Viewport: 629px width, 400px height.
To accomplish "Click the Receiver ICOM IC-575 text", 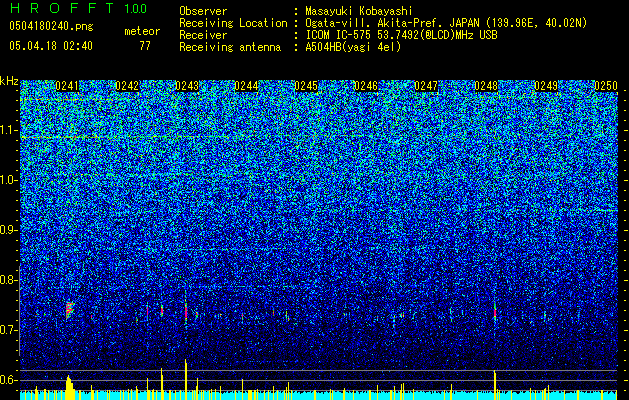I will coord(401,35).
